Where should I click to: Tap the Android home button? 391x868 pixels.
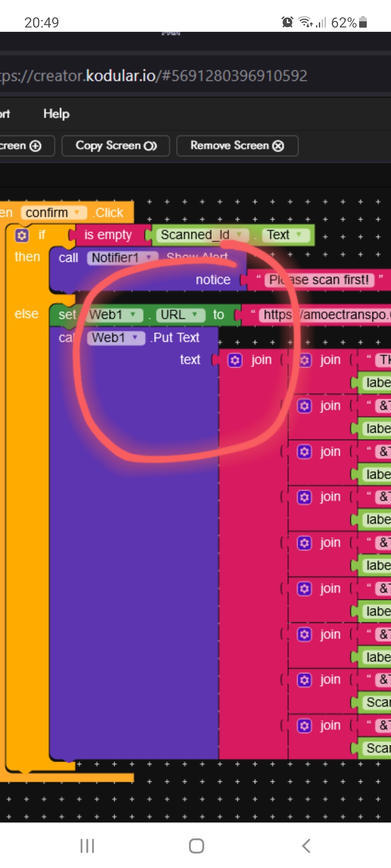tap(196, 846)
